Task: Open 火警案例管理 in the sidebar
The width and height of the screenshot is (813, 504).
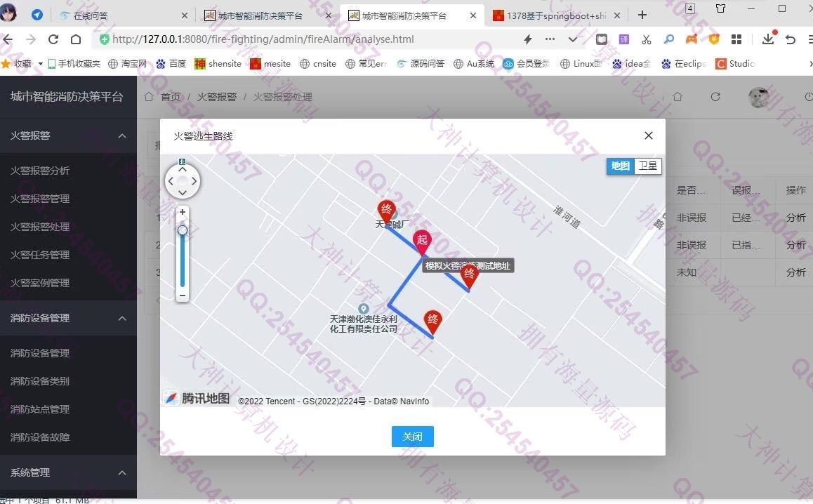Action: (x=40, y=283)
